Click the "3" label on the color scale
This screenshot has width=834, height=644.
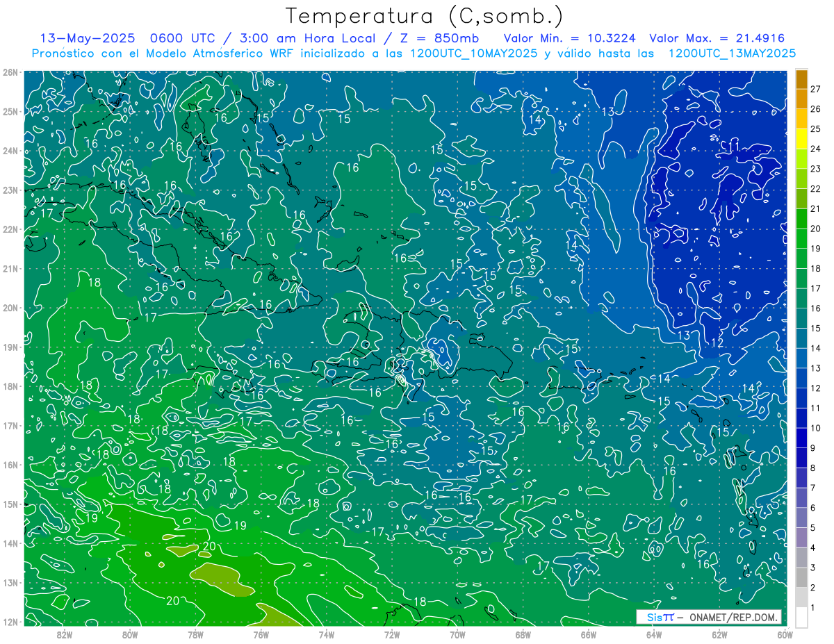click(813, 568)
